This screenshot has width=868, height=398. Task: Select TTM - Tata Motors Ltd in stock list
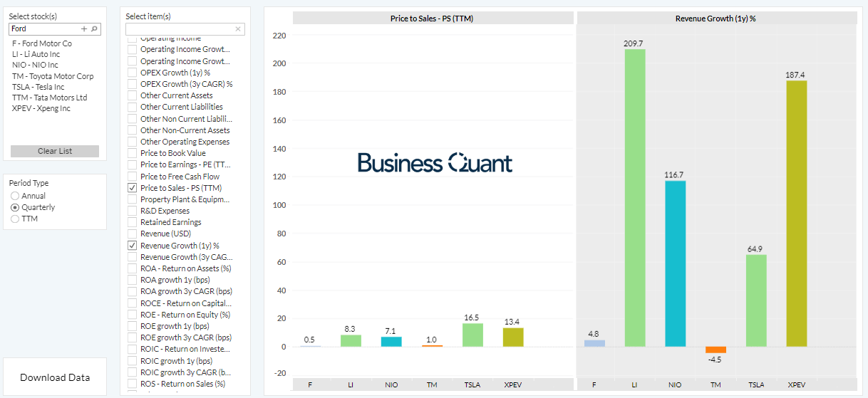coord(50,98)
